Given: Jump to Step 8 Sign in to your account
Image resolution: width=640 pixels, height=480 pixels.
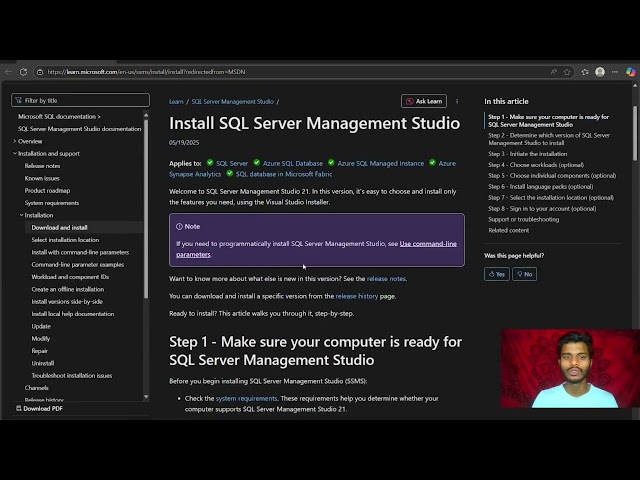Looking at the screenshot, I should tap(542, 209).
